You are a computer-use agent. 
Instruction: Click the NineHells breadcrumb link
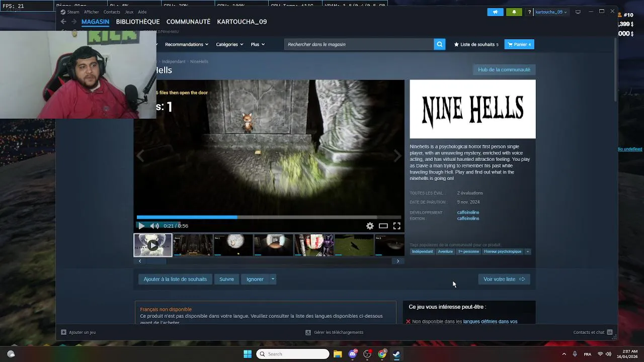click(199, 61)
